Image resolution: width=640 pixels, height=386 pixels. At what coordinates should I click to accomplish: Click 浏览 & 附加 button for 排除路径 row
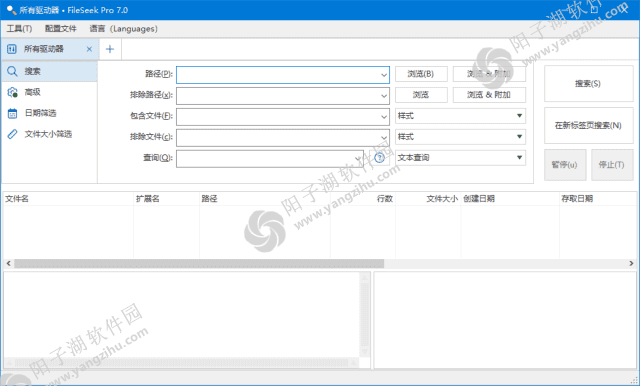click(x=489, y=95)
